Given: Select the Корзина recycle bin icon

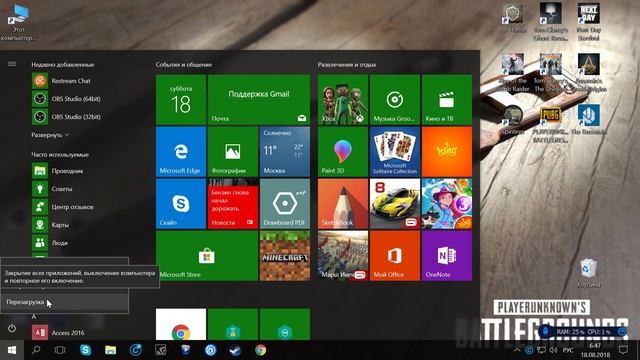Looking at the screenshot, I should click(x=589, y=273).
